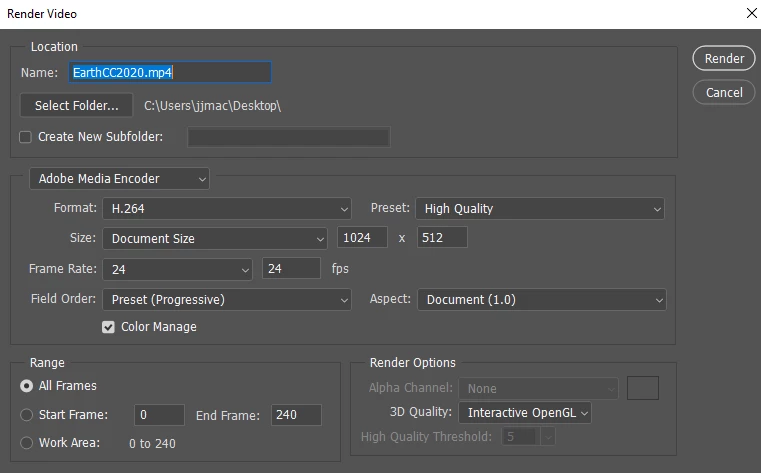Select the Work Area radio option

pyautogui.click(x=26, y=443)
